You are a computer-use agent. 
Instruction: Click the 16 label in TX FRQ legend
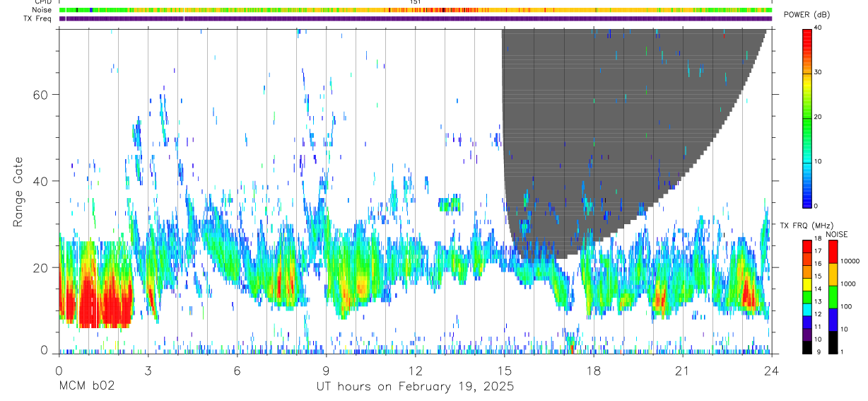tap(819, 264)
